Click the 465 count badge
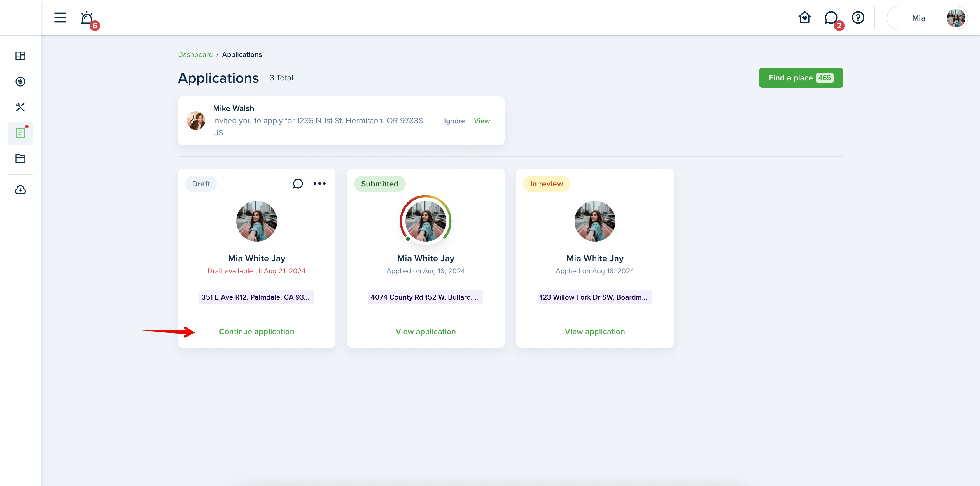Screen dimensions: 980x486 pyautogui.click(x=825, y=78)
